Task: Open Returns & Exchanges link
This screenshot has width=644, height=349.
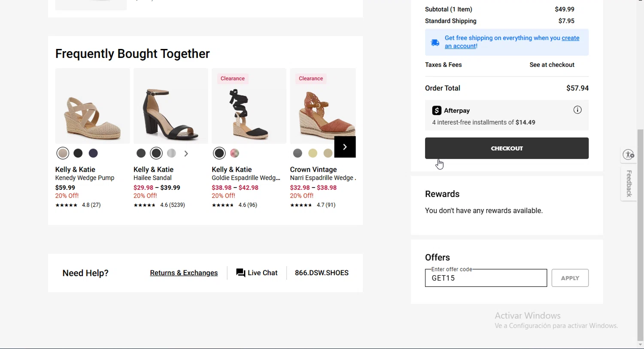Action: [184, 273]
